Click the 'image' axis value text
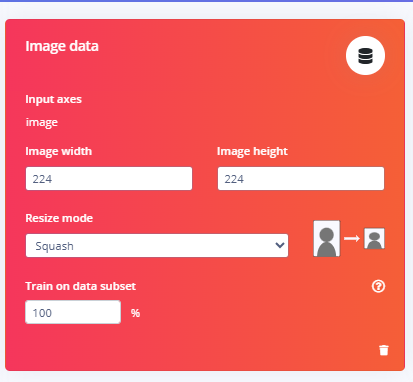Viewport: 413px width, 382px height. (42, 122)
